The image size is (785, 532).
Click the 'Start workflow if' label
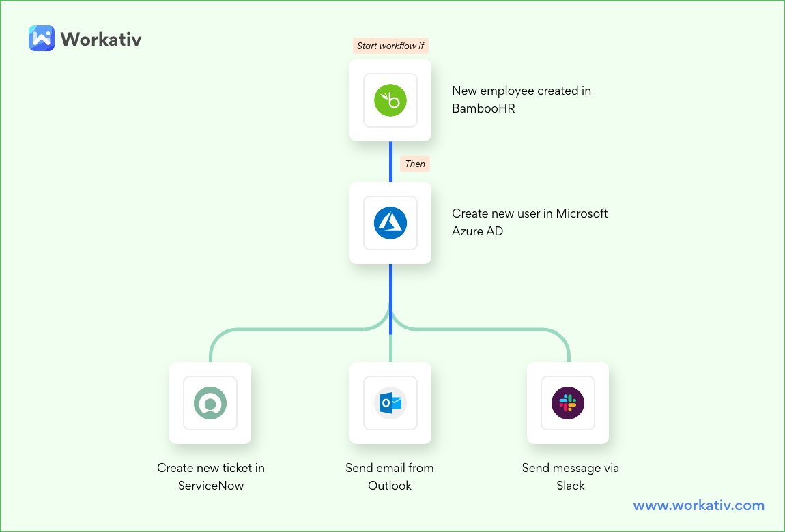(x=390, y=46)
